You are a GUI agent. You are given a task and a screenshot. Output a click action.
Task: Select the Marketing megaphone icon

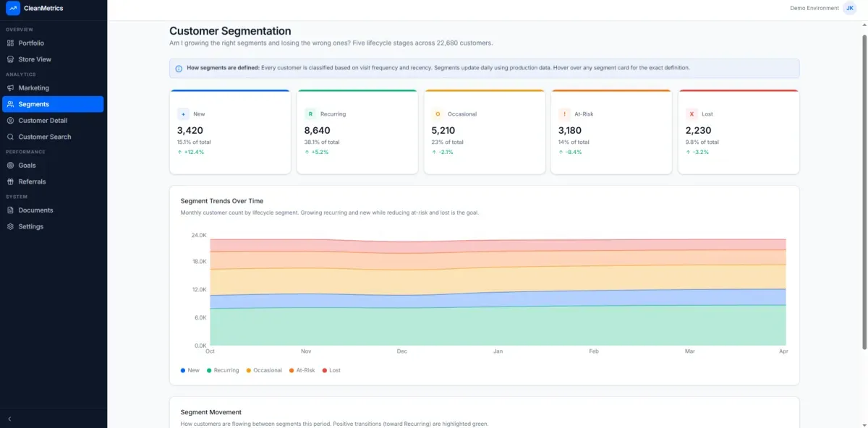(11, 88)
